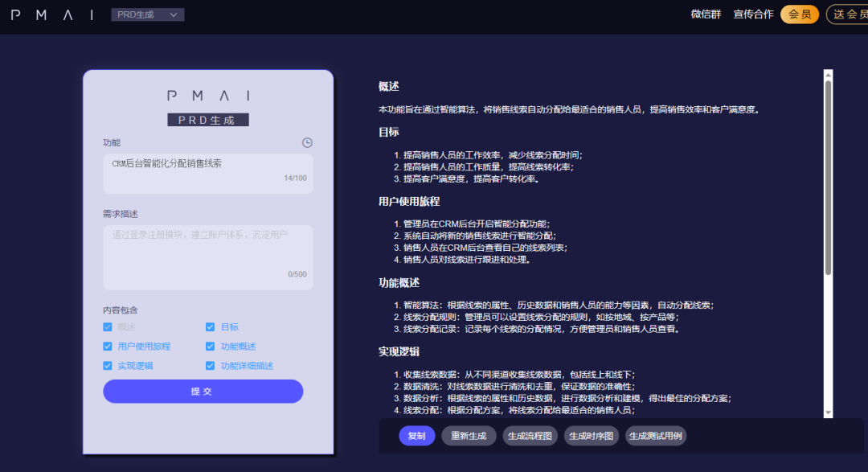868x472 pixels.
Task: Generate a flowchart with 生成流程图
Action: click(529, 436)
